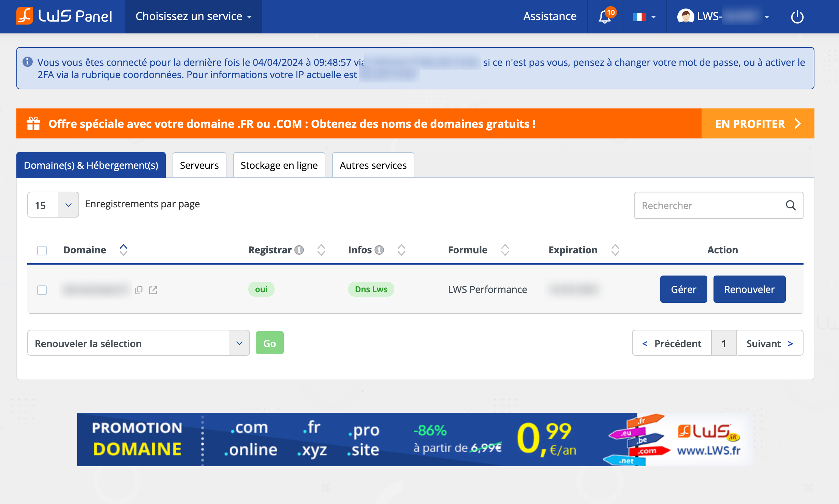Copy the domain name with copy icon
Image resolution: width=839 pixels, height=504 pixels.
(139, 290)
